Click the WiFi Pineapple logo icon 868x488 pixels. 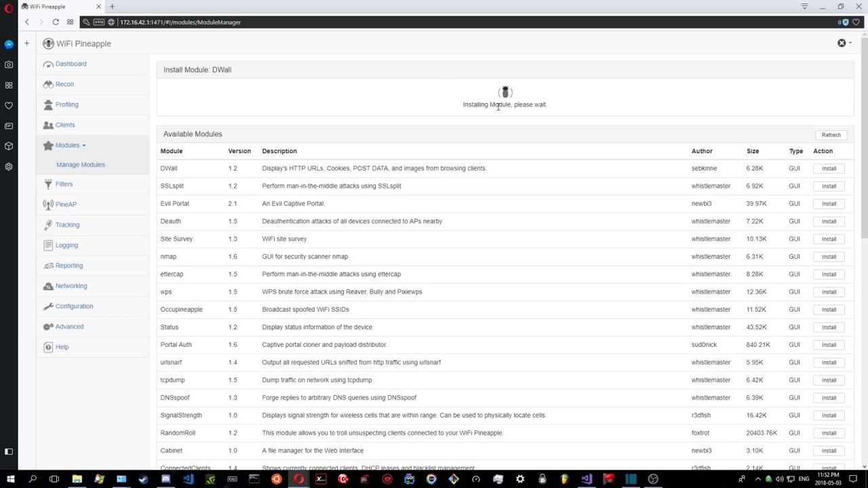click(x=48, y=43)
